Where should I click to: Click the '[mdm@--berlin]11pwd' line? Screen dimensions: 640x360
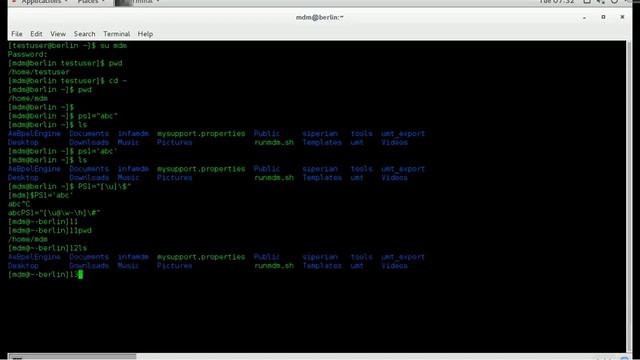(50, 231)
